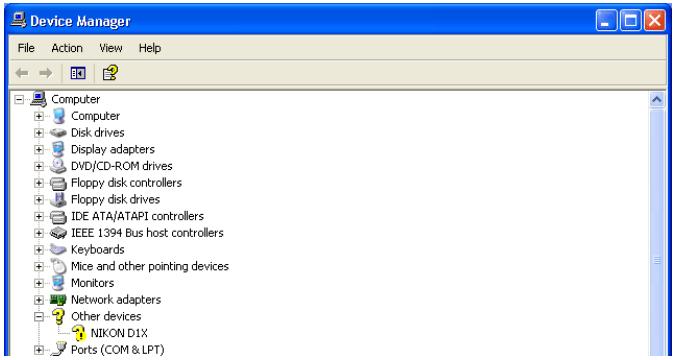Click the IDE ATA/ATAPI controllers icon
The height and width of the screenshot is (360, 676).
coord(58,217)
